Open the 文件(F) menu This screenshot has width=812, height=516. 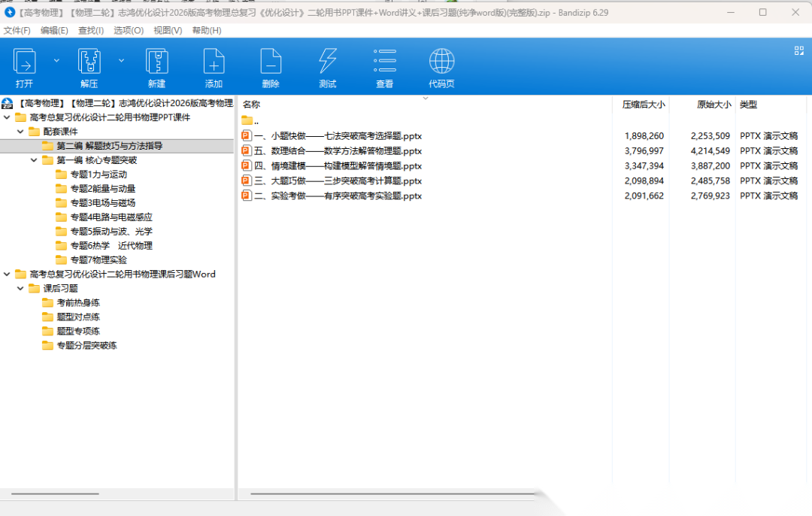(x=17, y=30)
